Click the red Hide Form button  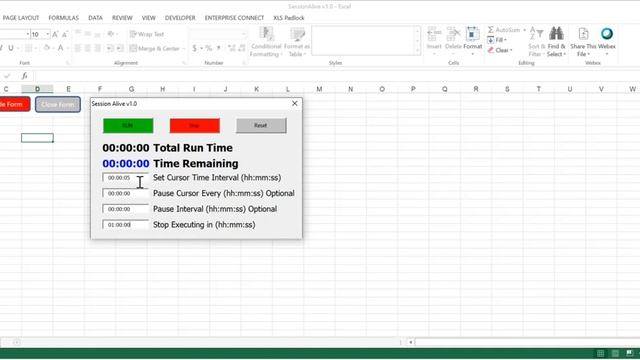click(x=15, y=104)
